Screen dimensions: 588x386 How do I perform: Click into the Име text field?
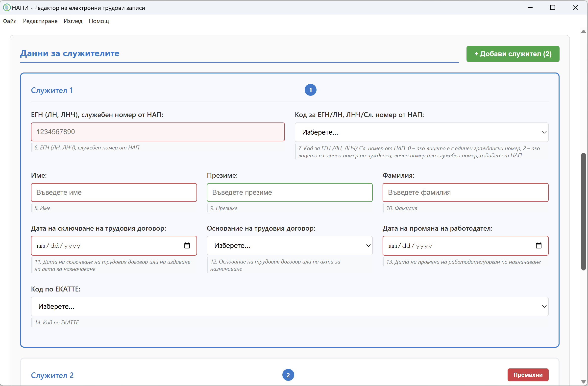(x=114, y=193)
